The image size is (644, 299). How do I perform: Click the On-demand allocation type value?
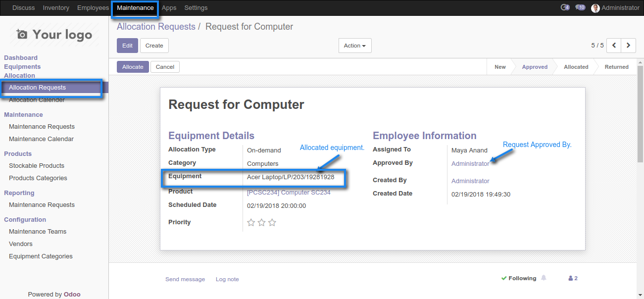pyautogui.click(x=264, y=150)
